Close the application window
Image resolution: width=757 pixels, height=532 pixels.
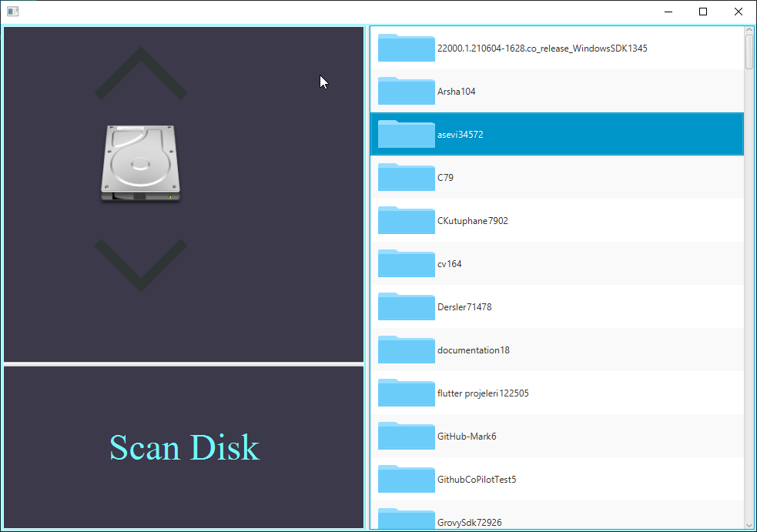(x=739, y=12)
